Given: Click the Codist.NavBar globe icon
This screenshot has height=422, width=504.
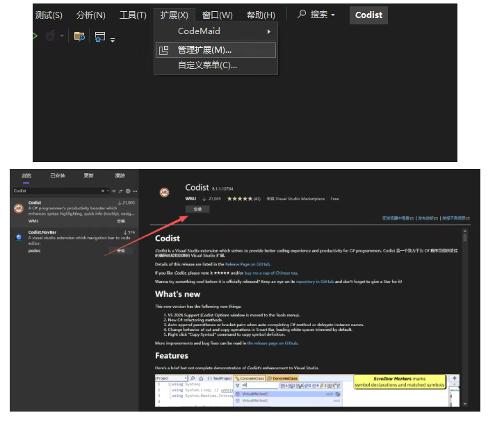Looking at the screenshot, I should tap(19, 238).
